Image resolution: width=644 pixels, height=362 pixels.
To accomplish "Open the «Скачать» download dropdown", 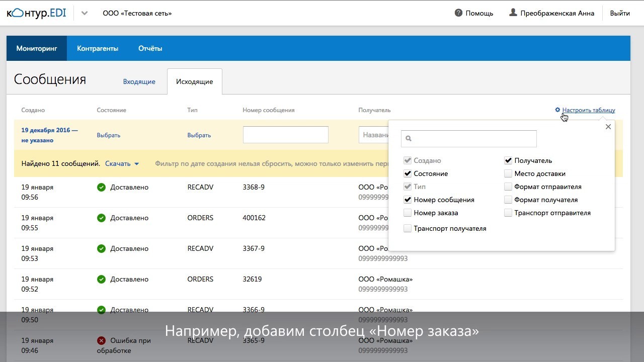I will 122,163.
